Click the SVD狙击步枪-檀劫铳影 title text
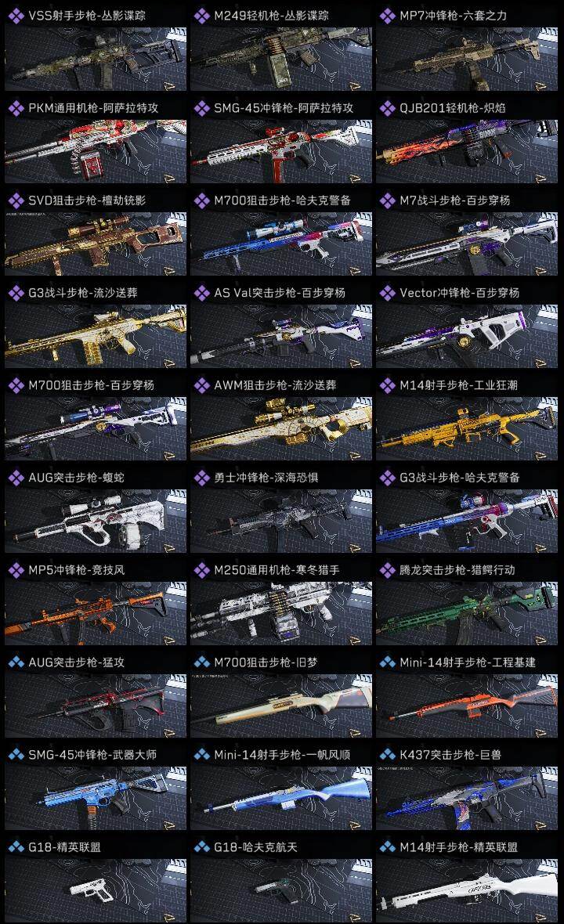The height and width of the screenshot is (924, 564). [x=87, y=200]
